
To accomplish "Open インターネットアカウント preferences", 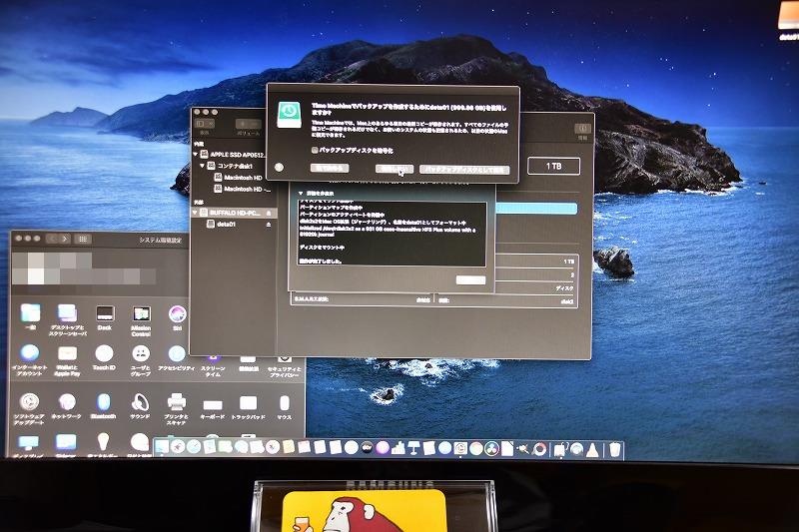I will [30, 360].
